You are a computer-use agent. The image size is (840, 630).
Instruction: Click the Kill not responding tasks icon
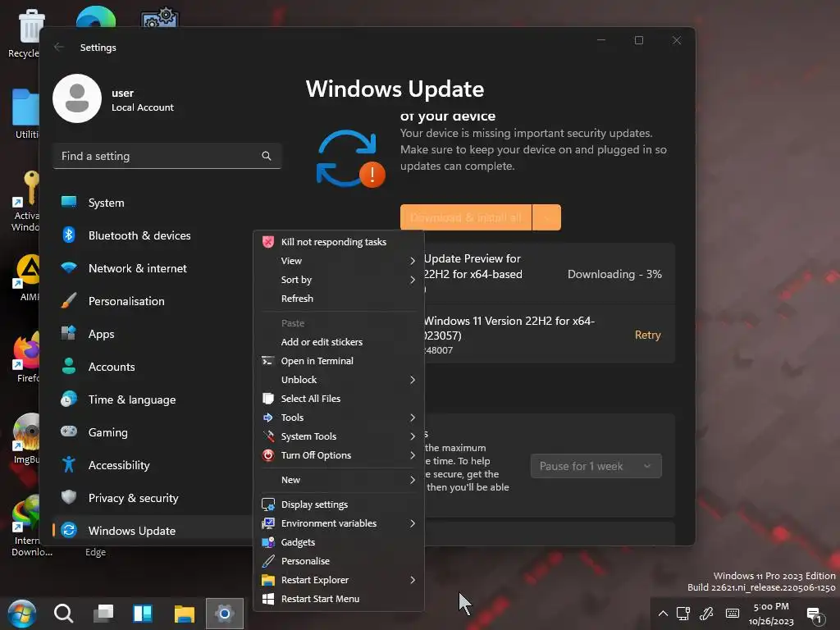[x=268, y=242]
